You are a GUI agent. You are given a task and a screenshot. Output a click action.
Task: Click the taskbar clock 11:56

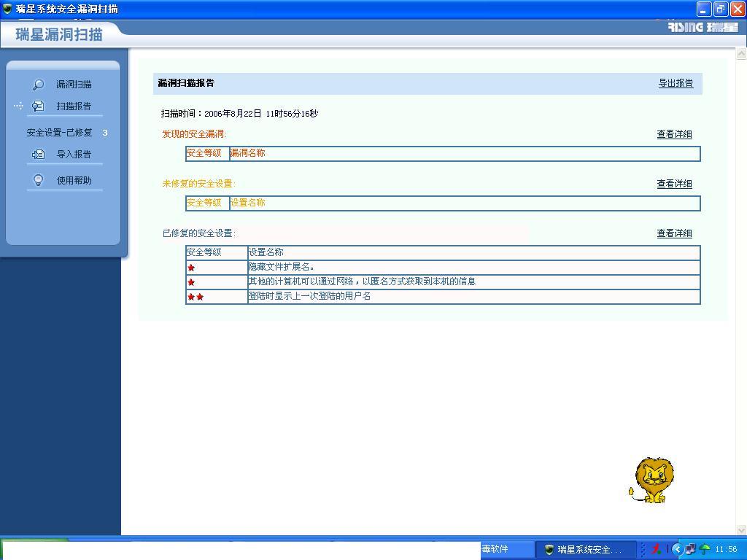click(727, 550)
